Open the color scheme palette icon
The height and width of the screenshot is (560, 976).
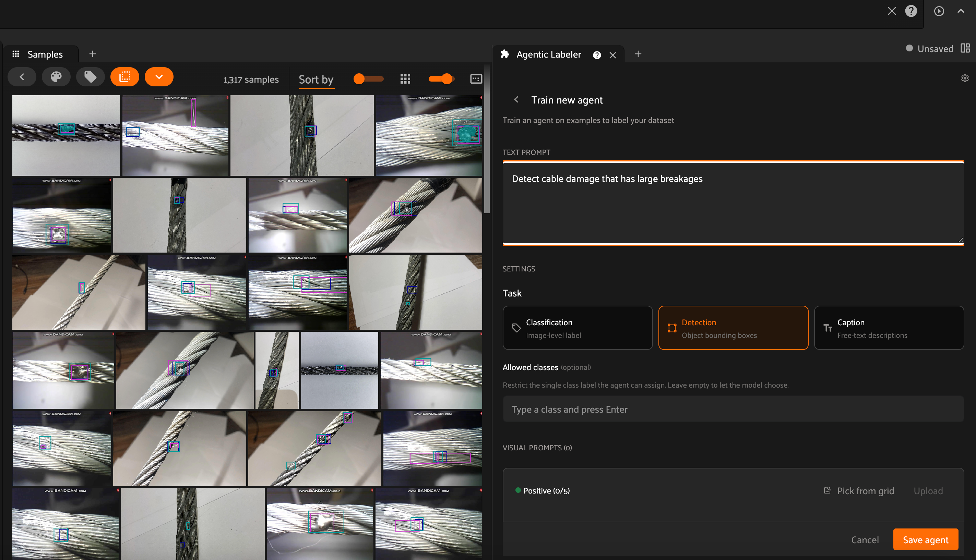click(56, 77)
